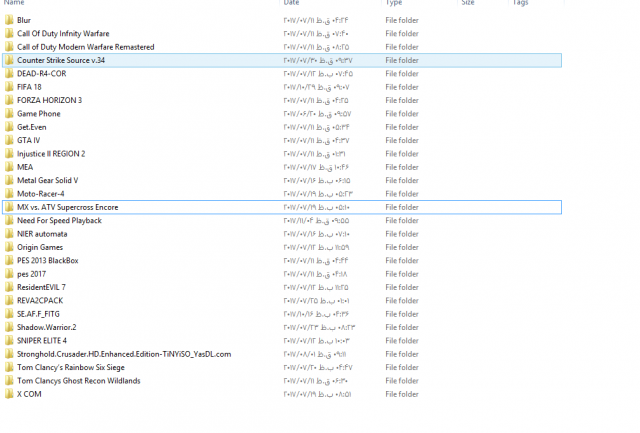This screenshot has height=433, width=640.
Task: Select the Moto-Racer-4 folder icon
Action: click(x=9, y=193)
